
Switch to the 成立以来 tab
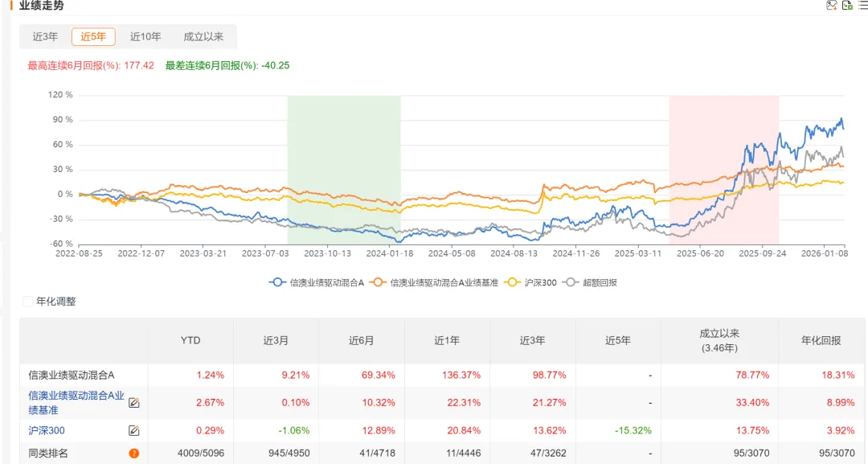pyautogui.click(x=203, y=36)
